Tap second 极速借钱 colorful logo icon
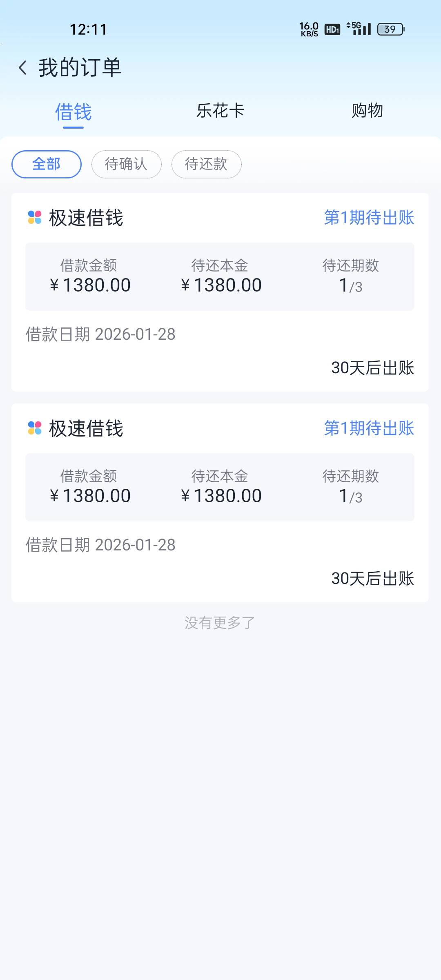 coord(35,428)
